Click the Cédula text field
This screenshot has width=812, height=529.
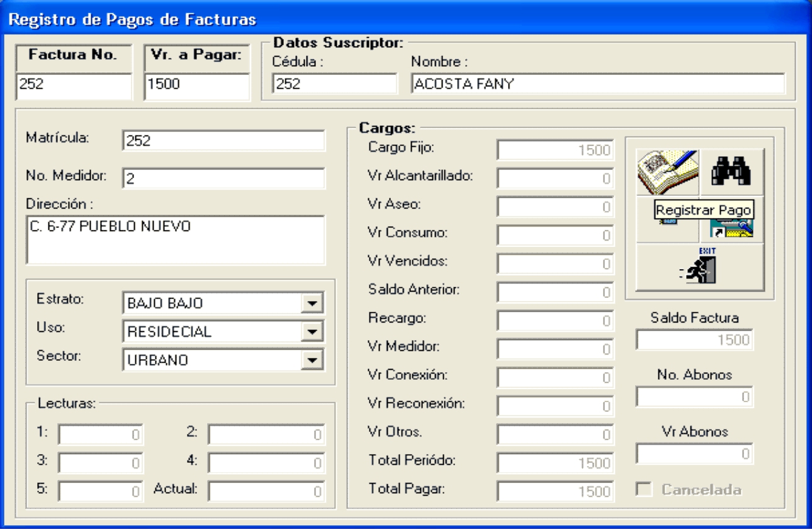pos(334,84)
